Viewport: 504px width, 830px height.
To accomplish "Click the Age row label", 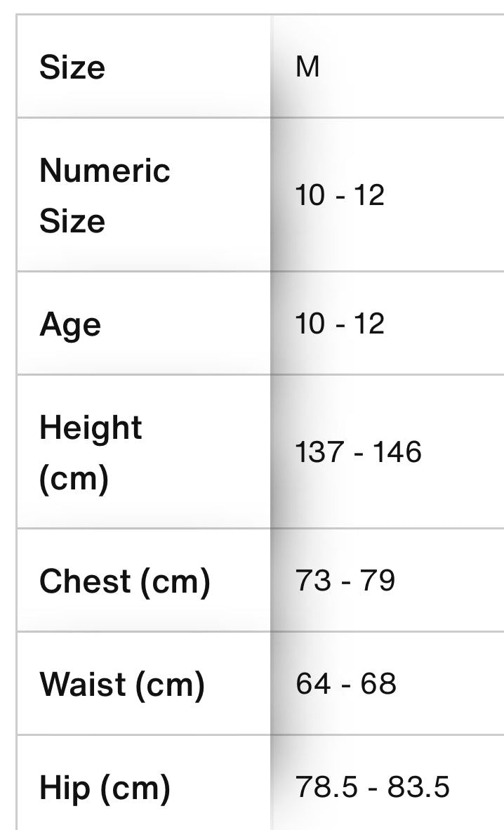I will (x=70, y=325).
